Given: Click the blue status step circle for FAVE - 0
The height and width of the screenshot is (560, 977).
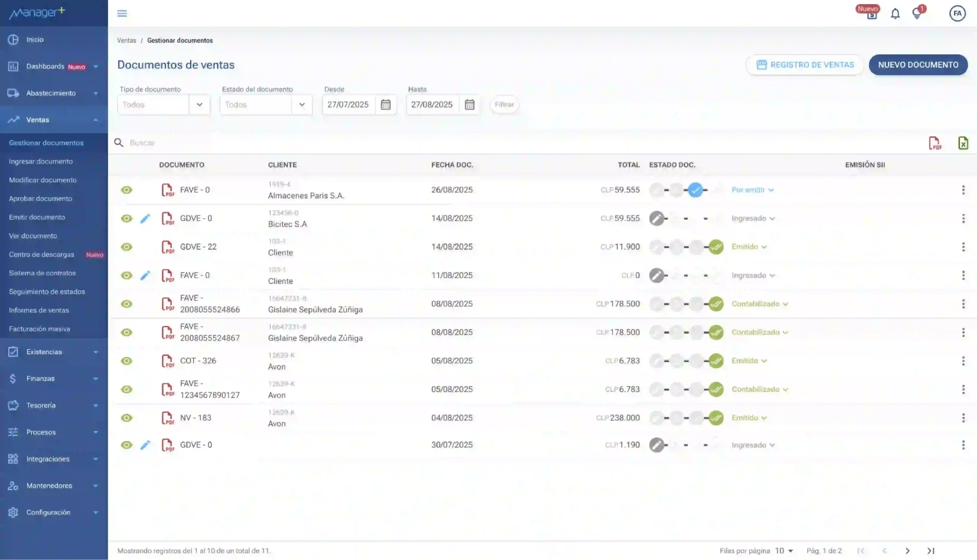Looking at the screenshot, I should pyautogui.click(x=695, y=190).
